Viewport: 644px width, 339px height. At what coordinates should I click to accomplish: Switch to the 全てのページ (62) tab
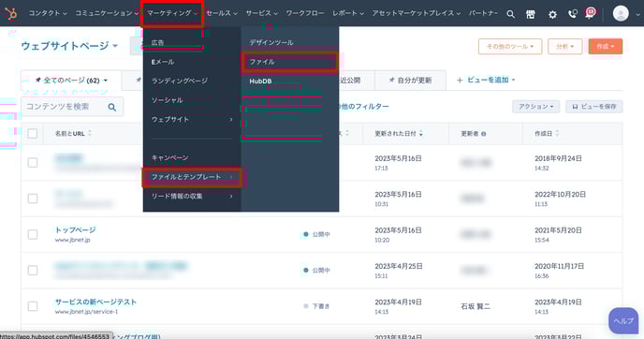pyautogui.click(x=71, y=81)
